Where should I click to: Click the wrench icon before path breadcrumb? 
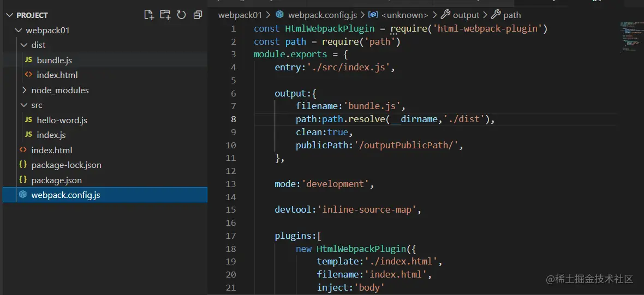(496, 15)
